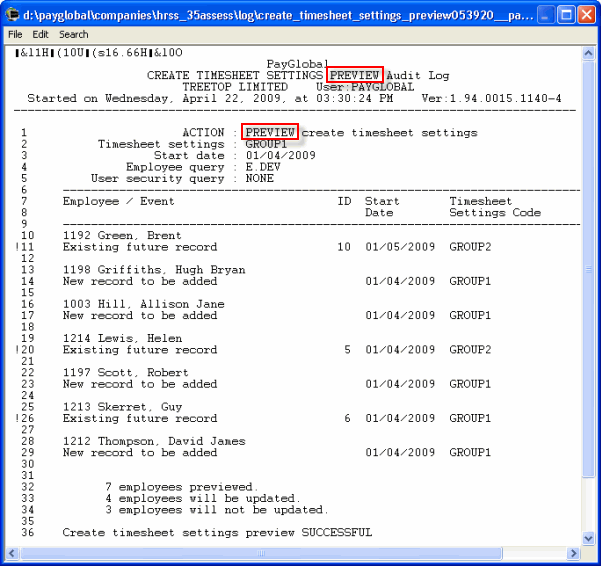
Task: Open the File menu
Action: pos(15,34)
